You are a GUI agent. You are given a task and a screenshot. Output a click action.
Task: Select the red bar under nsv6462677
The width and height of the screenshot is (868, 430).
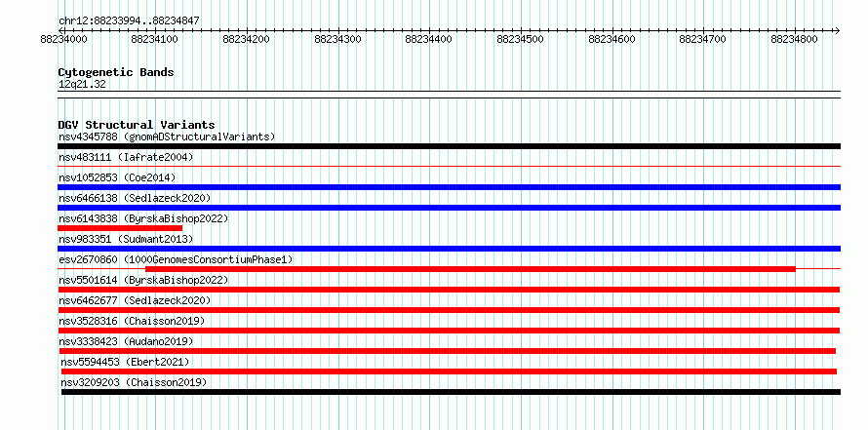(449, 310)
